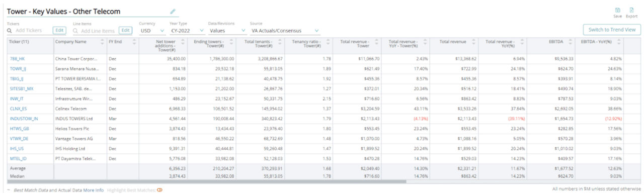Open the More Info link

(94, 190)
